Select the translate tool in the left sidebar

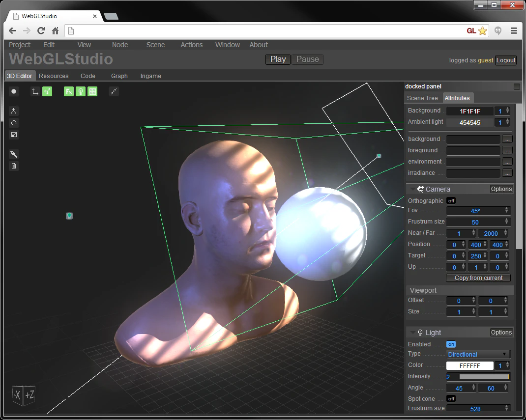14,111
